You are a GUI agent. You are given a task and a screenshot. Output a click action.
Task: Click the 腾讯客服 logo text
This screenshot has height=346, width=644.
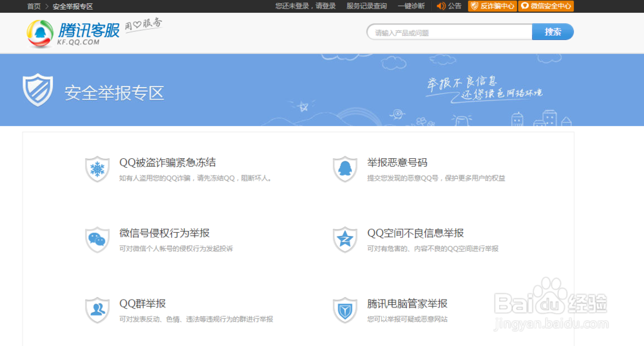[x=89, y=30]
